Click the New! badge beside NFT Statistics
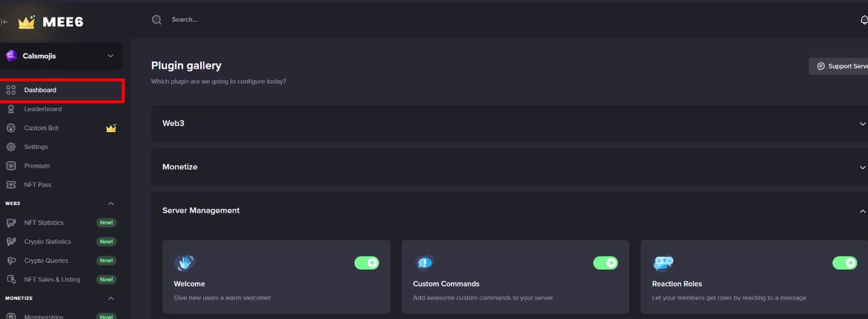 [x=106, y=223]
